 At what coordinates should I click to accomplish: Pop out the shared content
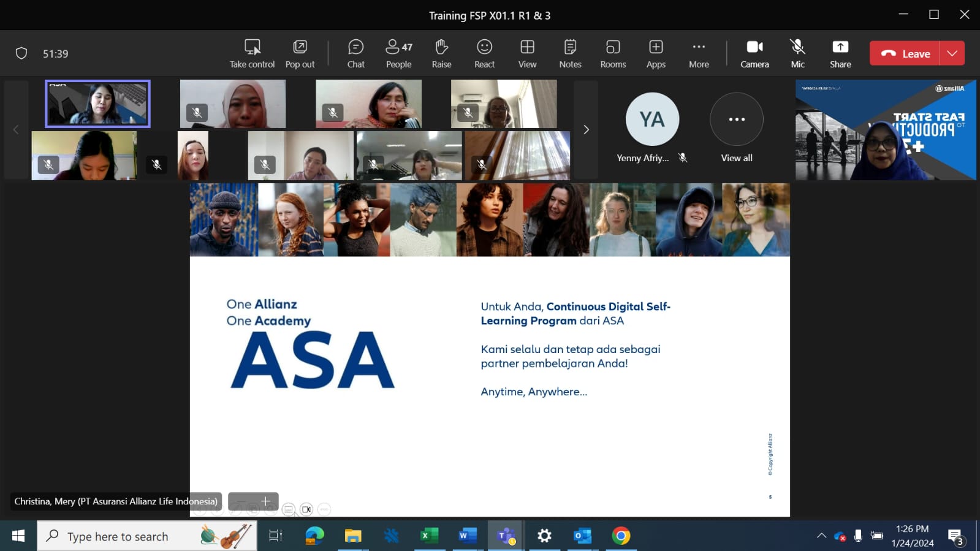click(300, 54)
